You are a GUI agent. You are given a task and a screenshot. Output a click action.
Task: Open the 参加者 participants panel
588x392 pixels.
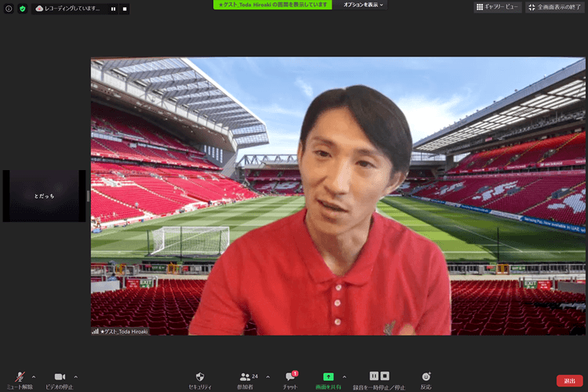246,380
